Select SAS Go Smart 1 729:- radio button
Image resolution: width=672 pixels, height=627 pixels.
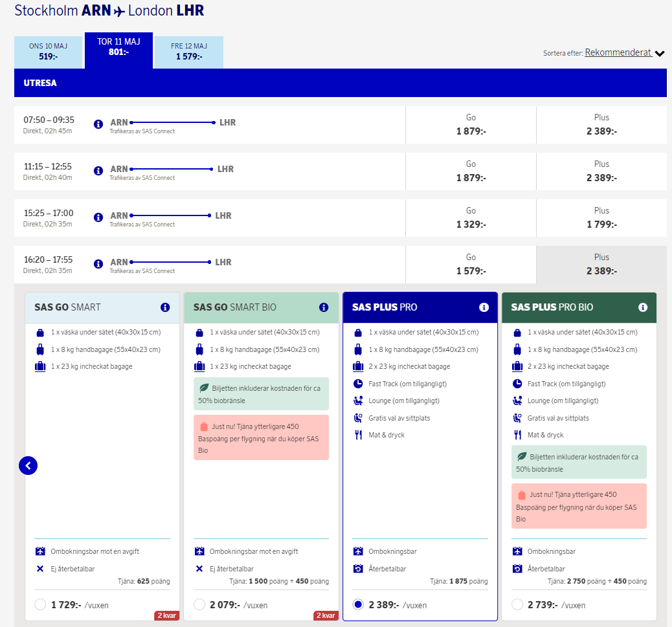40,605
